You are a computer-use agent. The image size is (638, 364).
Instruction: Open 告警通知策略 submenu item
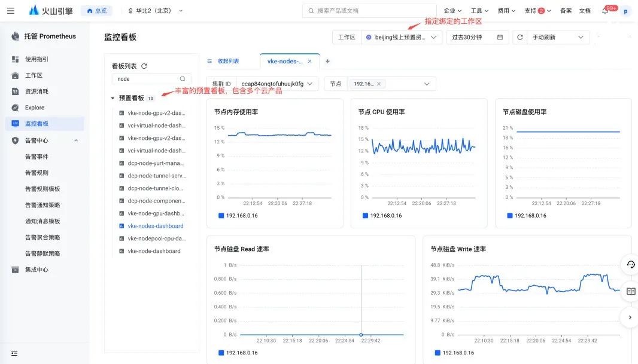coord(42,205)
